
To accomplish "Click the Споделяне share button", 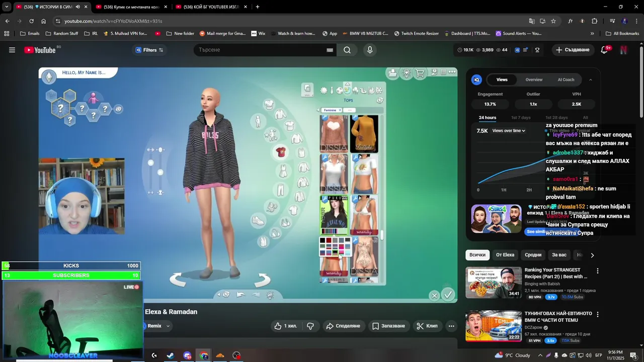I will tap(343, 326).
